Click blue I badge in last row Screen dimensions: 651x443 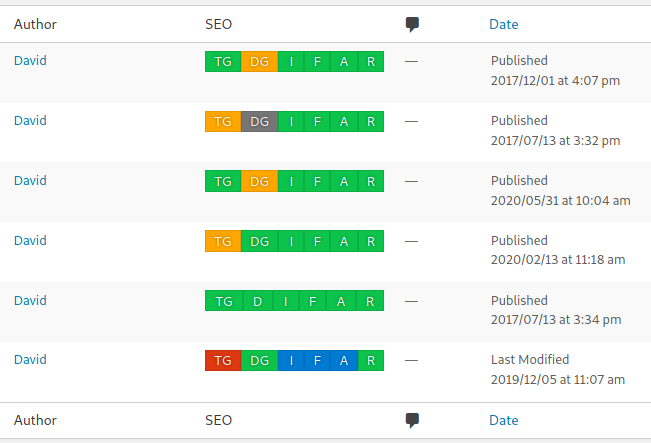291,360
